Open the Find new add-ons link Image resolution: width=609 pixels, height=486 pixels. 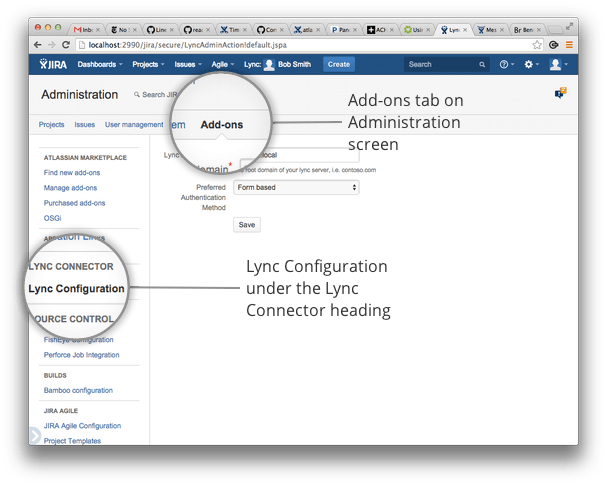(x=72, y=172)
